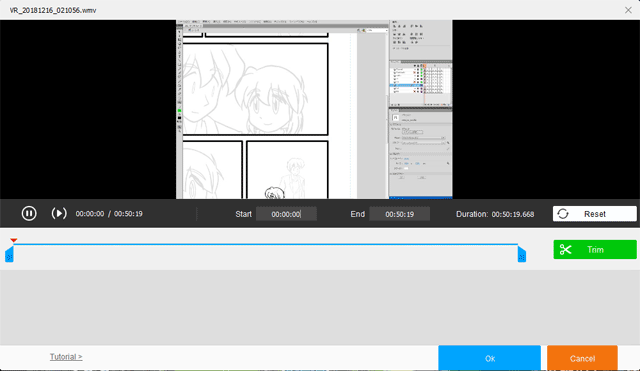
Task: Click the refresh icon in Reset
Action: tap(563, 214)
